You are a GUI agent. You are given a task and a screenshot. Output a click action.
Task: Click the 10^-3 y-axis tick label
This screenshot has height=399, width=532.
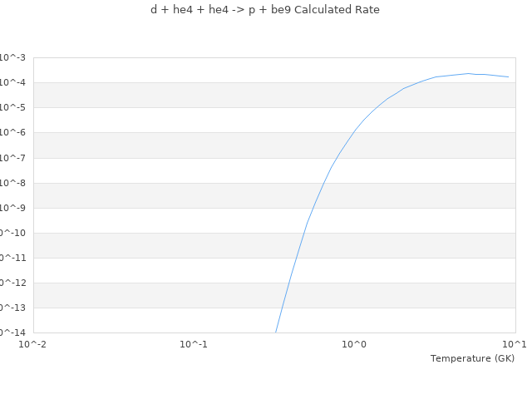[12, 57]
